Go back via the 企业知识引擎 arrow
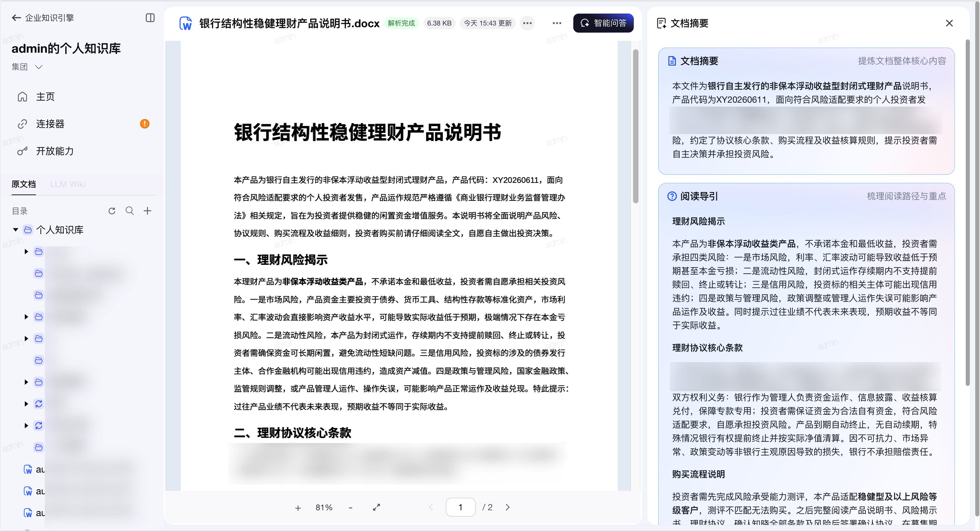The width and height of the screenshot is (980, 531). tap(16, 18)
